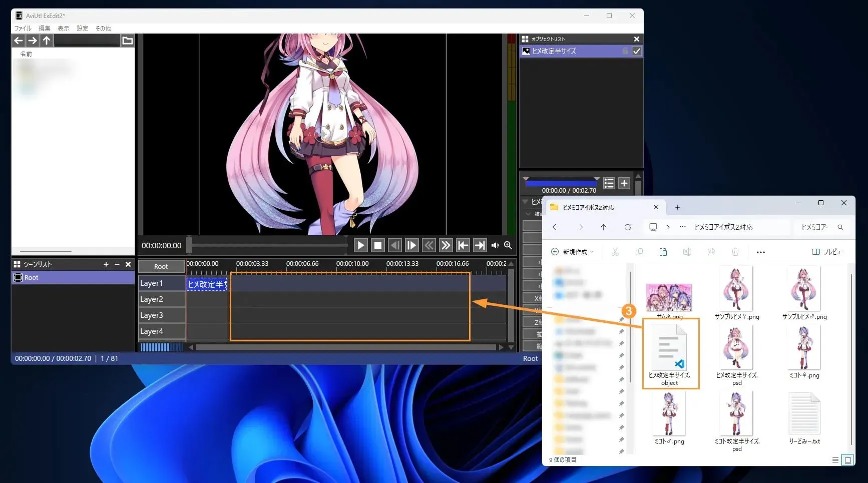Expand breadcrumb chevron in Explorer address bar
This screenshot has height=483, width=868.
pos(668,227)
